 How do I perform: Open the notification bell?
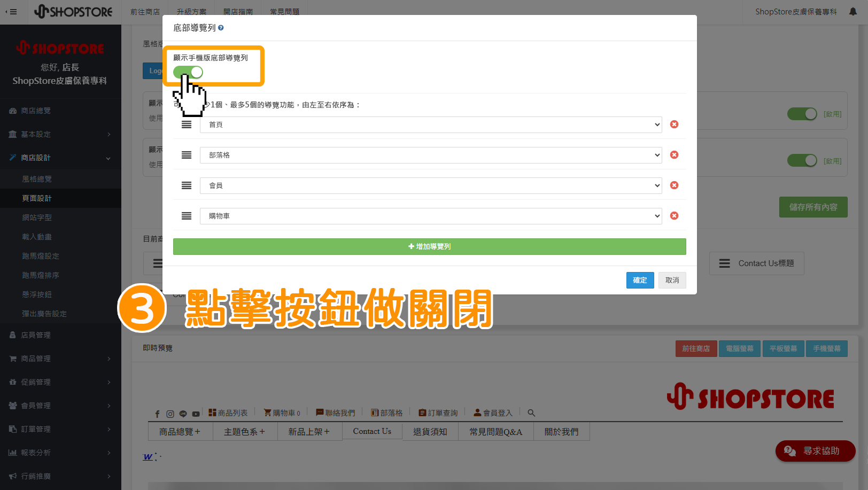pyautogui.click(x=853, y=11)
